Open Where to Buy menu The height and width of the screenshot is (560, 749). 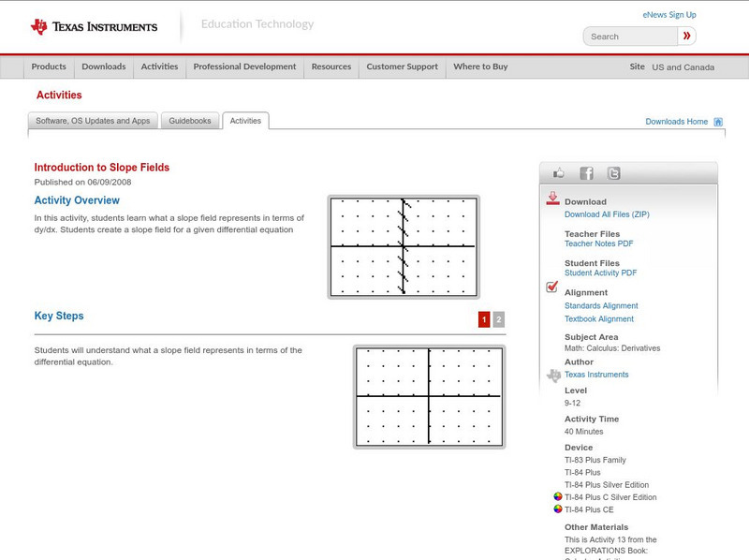pos(480,66)
